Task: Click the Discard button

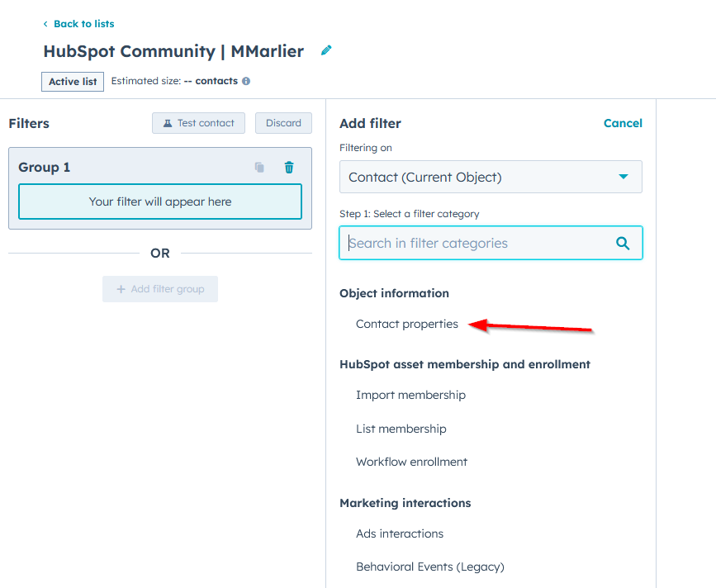Action: click(x=283, y=122)
